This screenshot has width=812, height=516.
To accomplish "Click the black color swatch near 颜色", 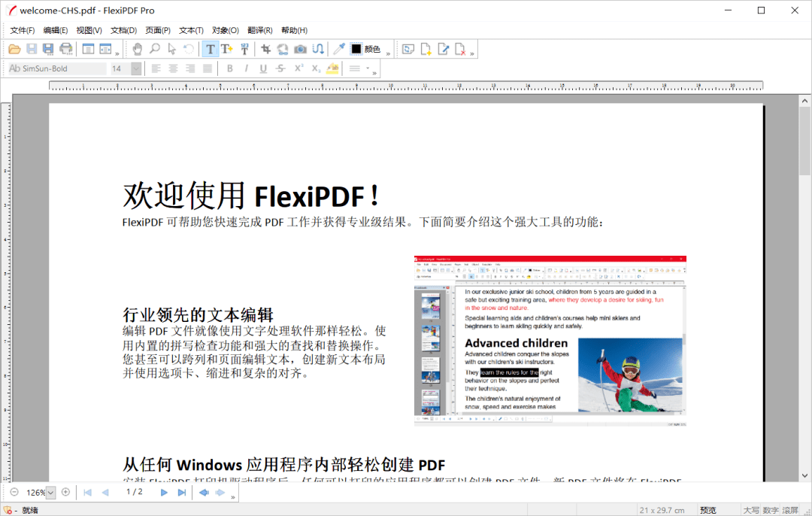I will pyautogui.click(x=354, y=49).
